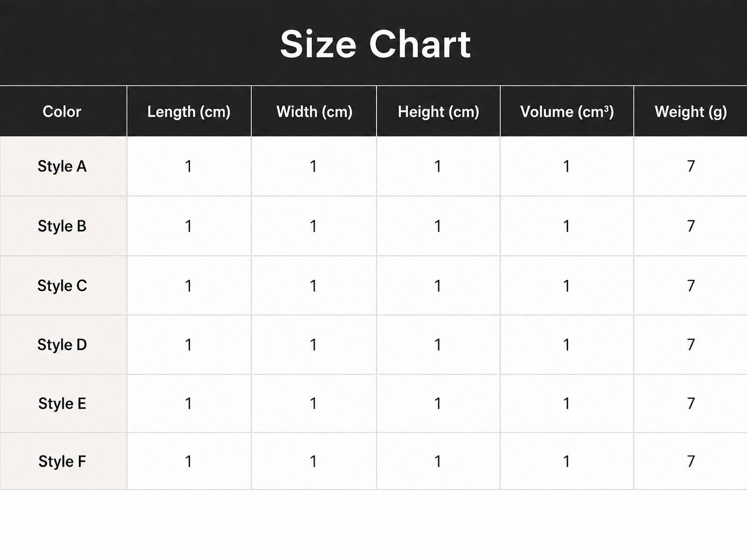Select the Color column header

tap(62, 112)
